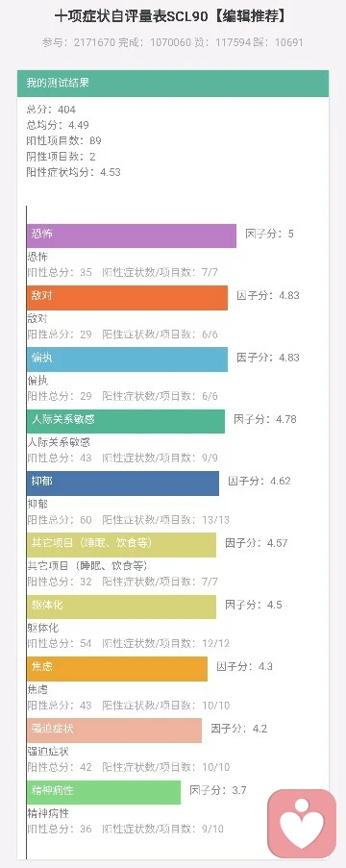Viewport: 346px width, 868px height.
Task: Click the light blue 偏执 bar
Action: click(x=127, y=360)
